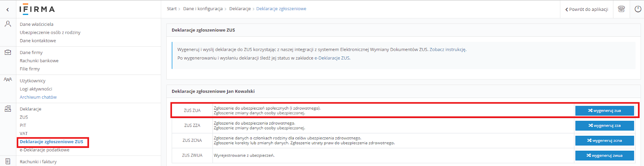The image size is (644, 166).
Task: Select ZUS in the sidebar menu
Action: [24, 117]
